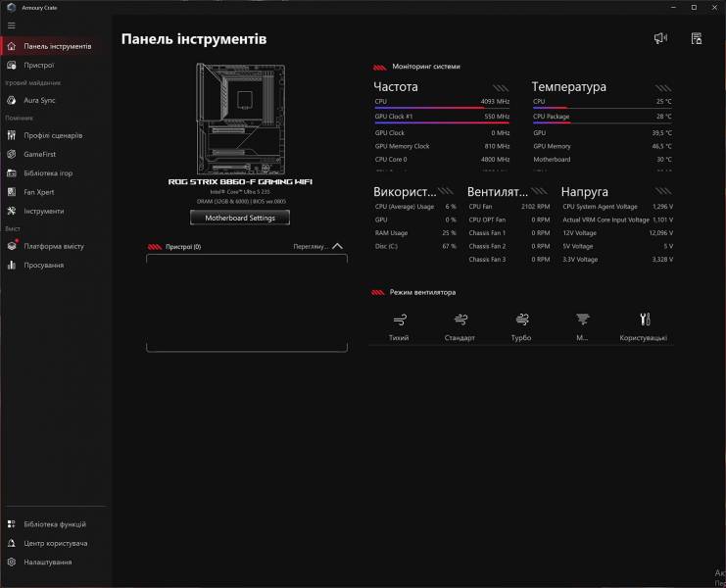Click the stripes toggle beside Частота
This screenshot has height=588, width=726.
501,88
